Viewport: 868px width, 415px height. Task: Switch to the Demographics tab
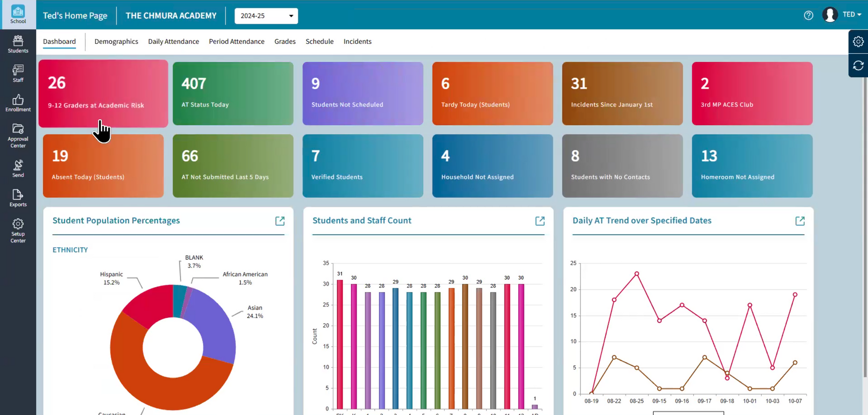tap(116, 41)
